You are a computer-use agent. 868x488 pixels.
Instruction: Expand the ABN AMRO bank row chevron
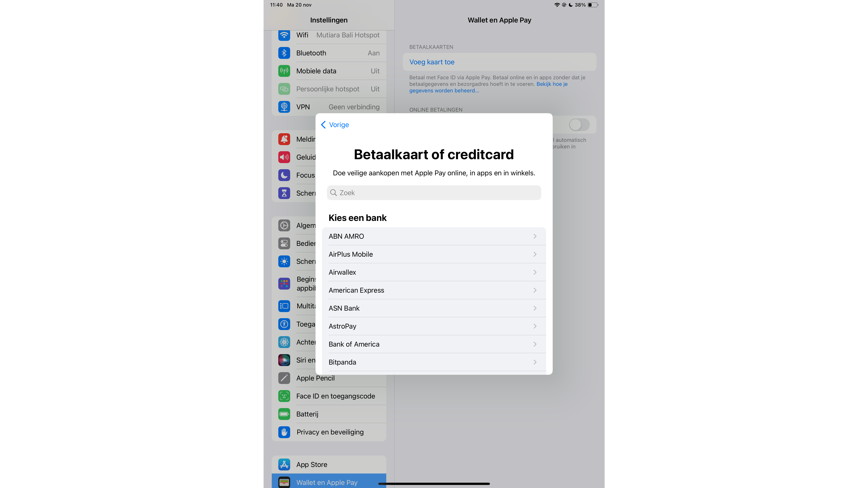[535, 236]
